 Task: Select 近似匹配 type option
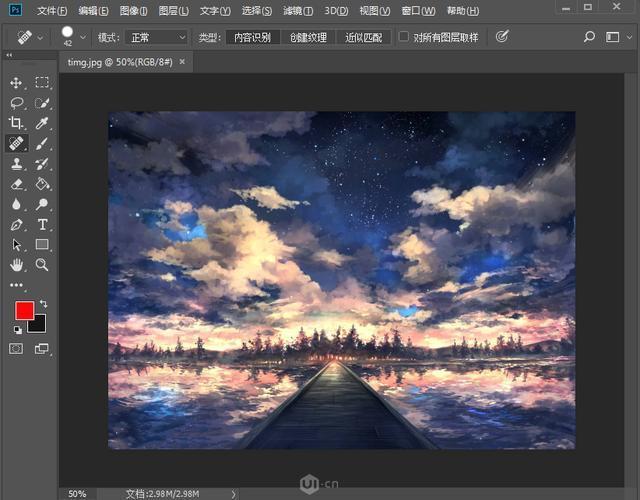364,38
